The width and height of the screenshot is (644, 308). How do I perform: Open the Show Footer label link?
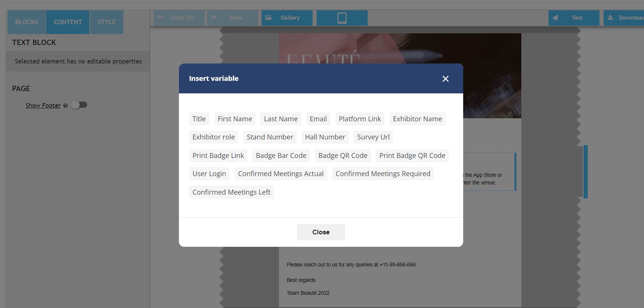[x=43, y=106]
